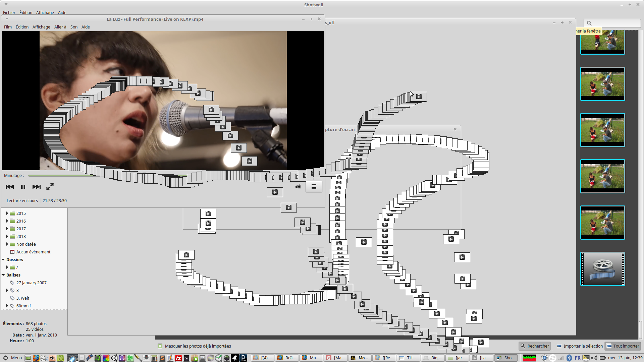Open the Fichier menu in Shotwell
Screen dimensions: 644x362
click(9, 12)
